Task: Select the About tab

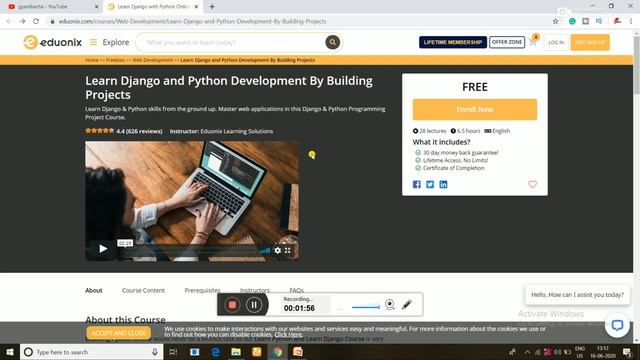Action: click(94, 291)
